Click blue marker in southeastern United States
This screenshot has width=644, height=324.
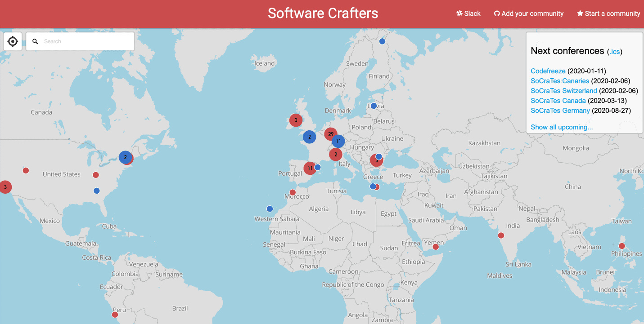[96, 191]
